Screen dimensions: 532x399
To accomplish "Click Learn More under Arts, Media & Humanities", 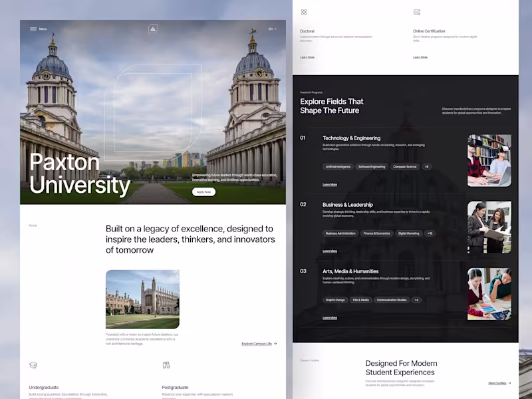I will (x=329, y=318).
